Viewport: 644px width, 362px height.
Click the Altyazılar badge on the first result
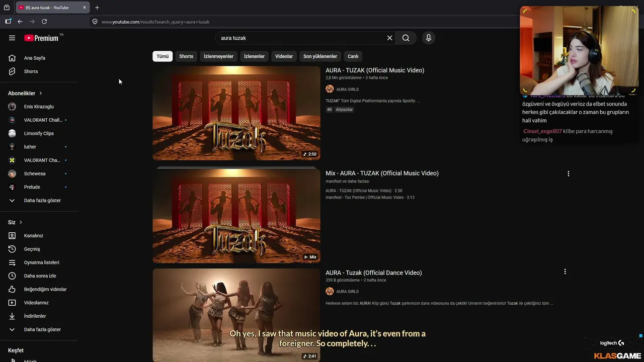[345, 110]
